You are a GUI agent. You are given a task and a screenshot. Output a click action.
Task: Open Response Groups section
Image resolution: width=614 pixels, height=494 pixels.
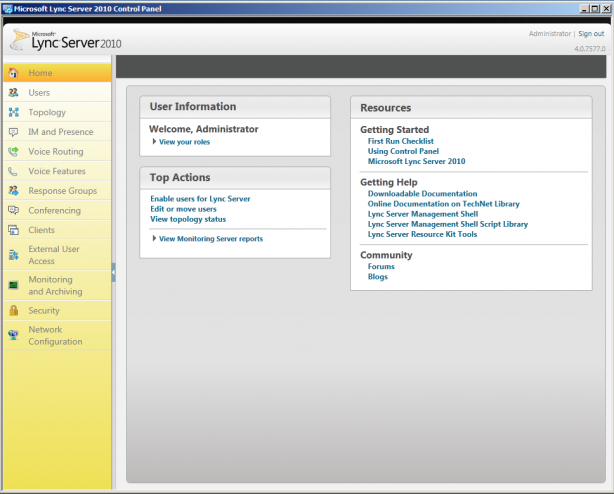(x=57, y=191)
